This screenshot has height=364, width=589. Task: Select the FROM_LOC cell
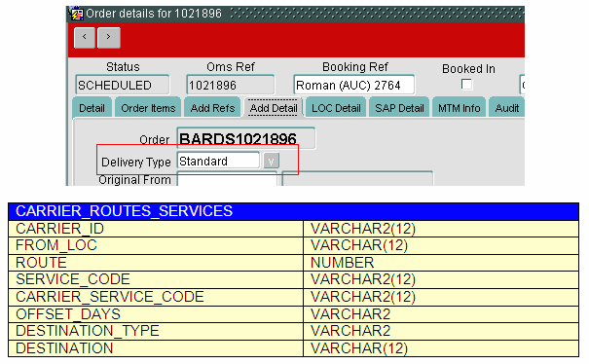[x=156, y=245]
